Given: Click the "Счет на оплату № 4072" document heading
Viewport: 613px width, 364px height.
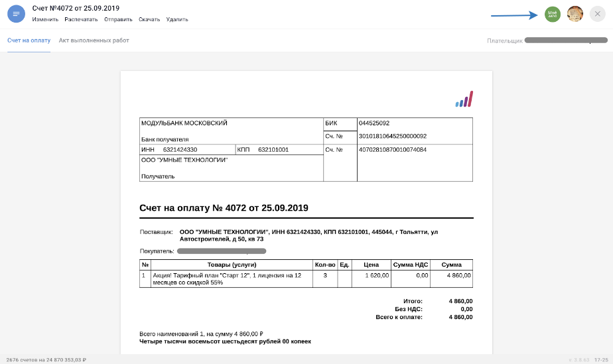Looking at the screenshot, I should tap(224, 208).
